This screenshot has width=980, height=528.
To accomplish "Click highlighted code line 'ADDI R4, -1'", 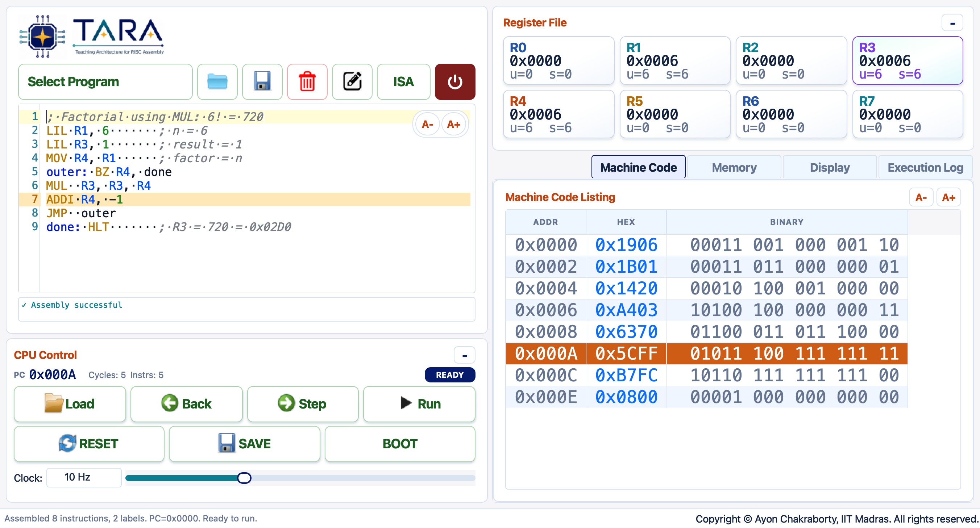I will [x=84, y=200].
